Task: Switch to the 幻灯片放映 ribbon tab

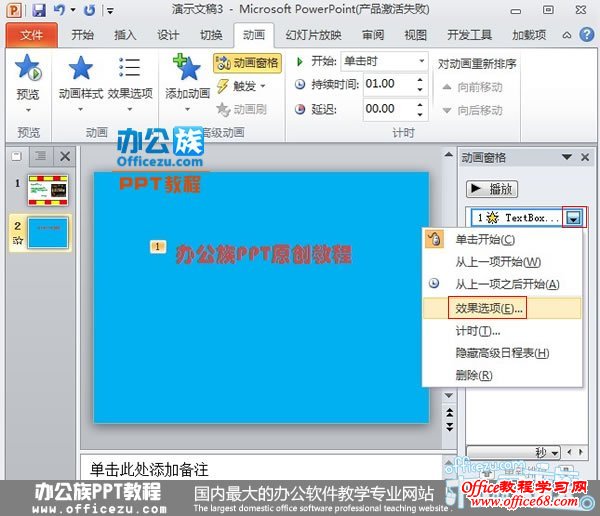Action: click(x=313, y=35)
